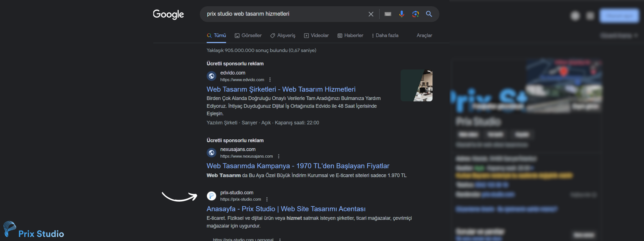Switch to the Videolar tab
Viewport: 644px width, 241px height.
click(x=316, y=36)
